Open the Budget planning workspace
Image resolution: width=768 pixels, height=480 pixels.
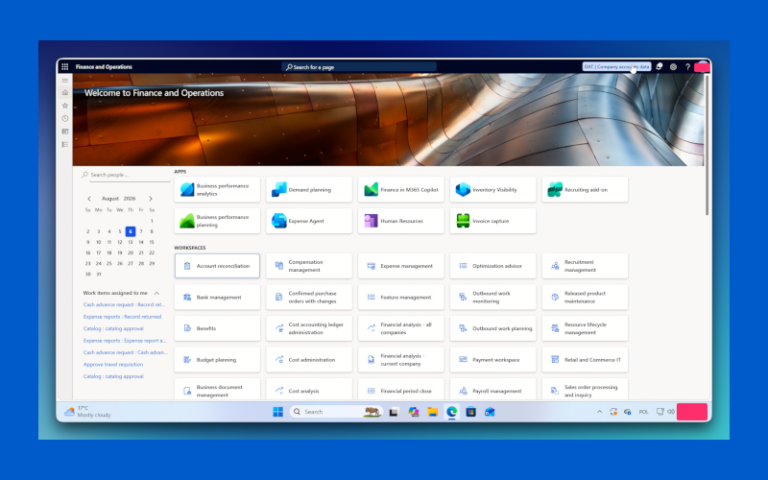coord(217,360)
